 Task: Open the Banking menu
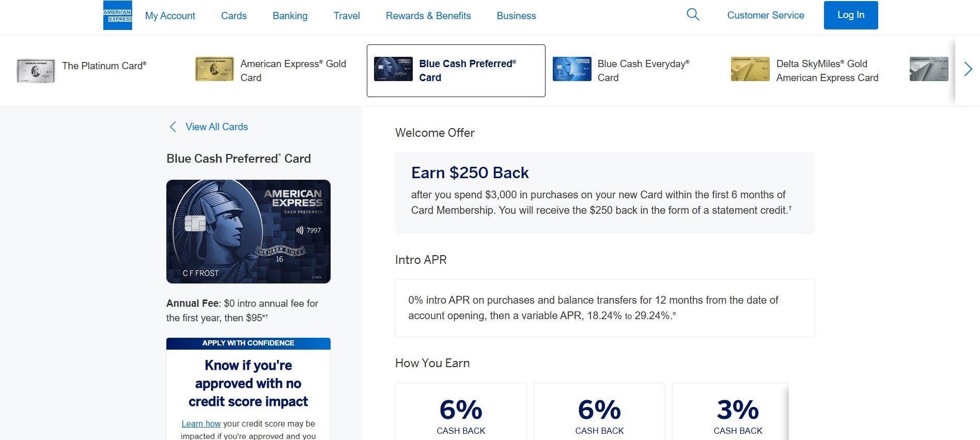tap(290, 16)
